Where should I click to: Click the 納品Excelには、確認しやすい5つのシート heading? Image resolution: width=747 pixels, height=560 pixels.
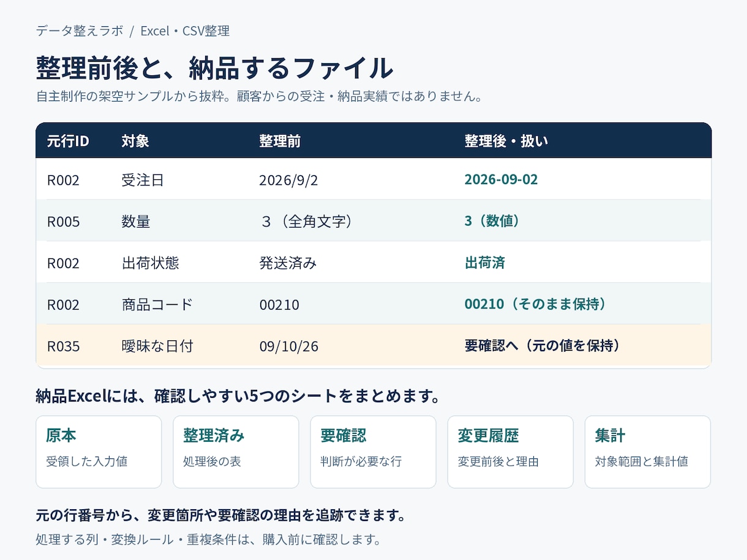point(239,396)
